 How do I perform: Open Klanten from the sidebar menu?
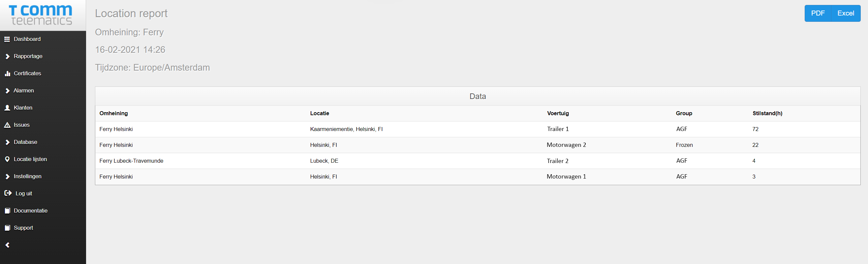[x=23, y=108]
